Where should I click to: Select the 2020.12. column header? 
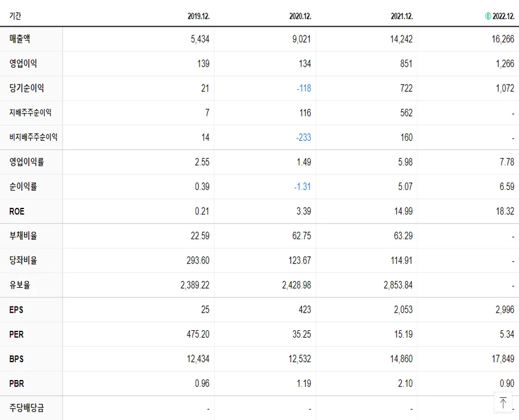tap(300, 16)
